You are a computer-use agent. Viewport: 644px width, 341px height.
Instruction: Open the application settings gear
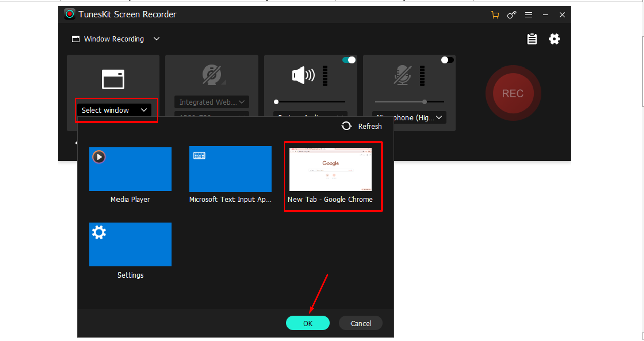pyautogui.click(x=554, y=39)
